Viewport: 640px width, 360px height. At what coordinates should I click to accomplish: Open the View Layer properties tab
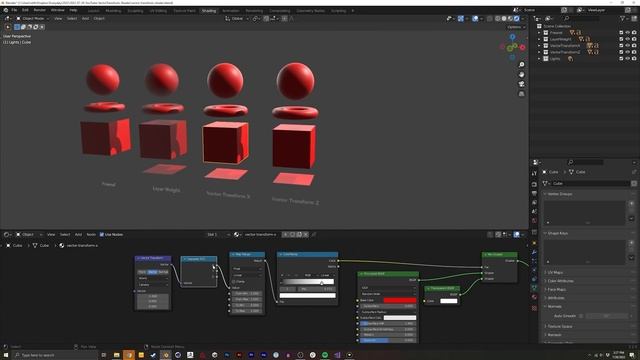534,202
